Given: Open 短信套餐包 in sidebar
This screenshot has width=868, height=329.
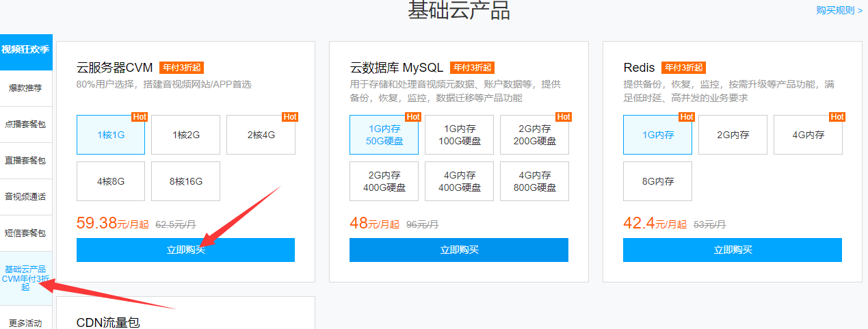Looking at the screenshot, I should pos(26,233).
